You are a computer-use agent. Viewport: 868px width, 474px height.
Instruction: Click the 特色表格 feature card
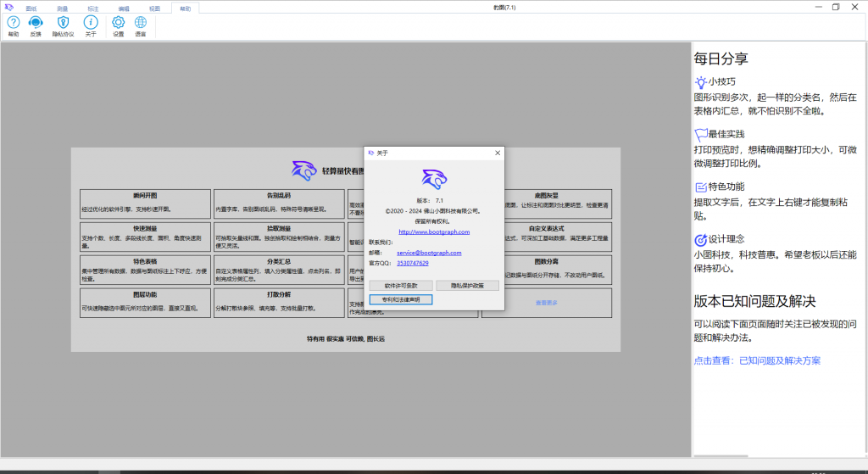pyautogui.click(x=145, y=270)
